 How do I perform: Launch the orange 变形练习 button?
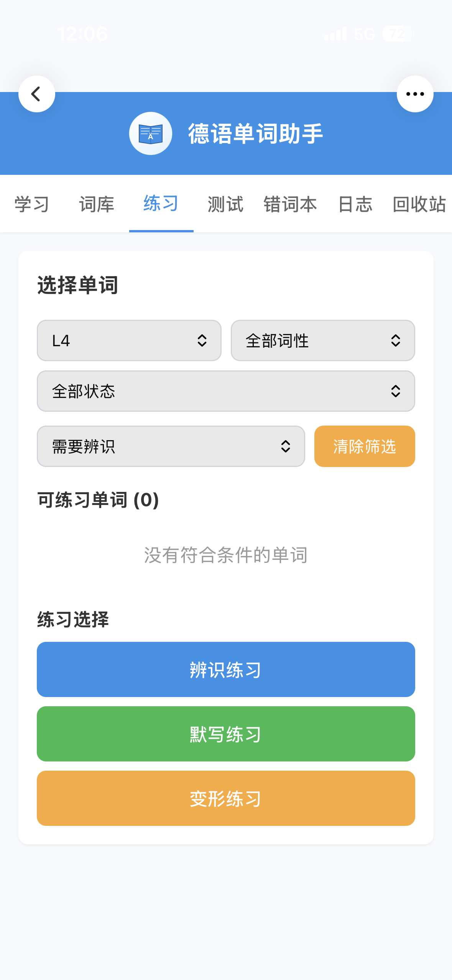[226, 798]
